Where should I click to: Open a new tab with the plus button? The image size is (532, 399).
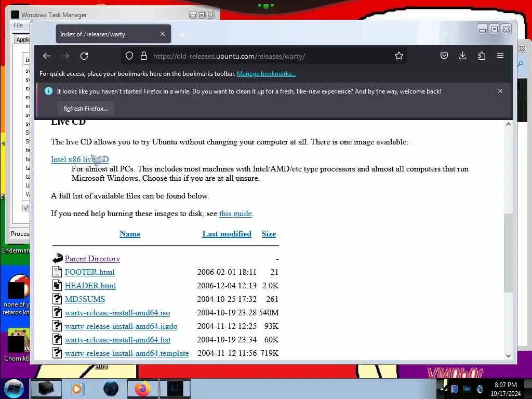(x=182, y=34)
